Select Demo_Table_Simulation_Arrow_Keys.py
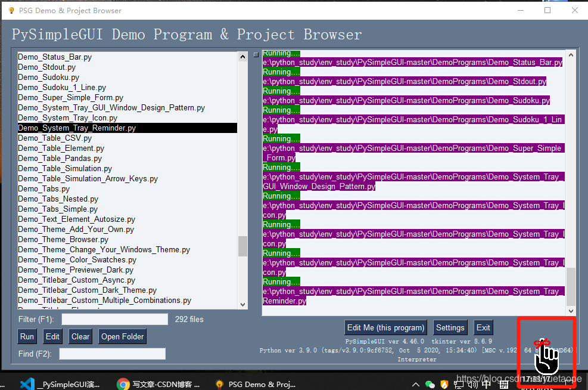588x390 pixels. click(x=127, y=179)
